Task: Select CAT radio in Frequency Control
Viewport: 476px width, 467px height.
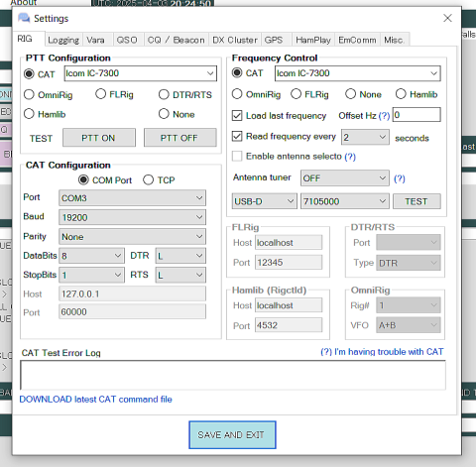Action: click(x=237, y=73)
